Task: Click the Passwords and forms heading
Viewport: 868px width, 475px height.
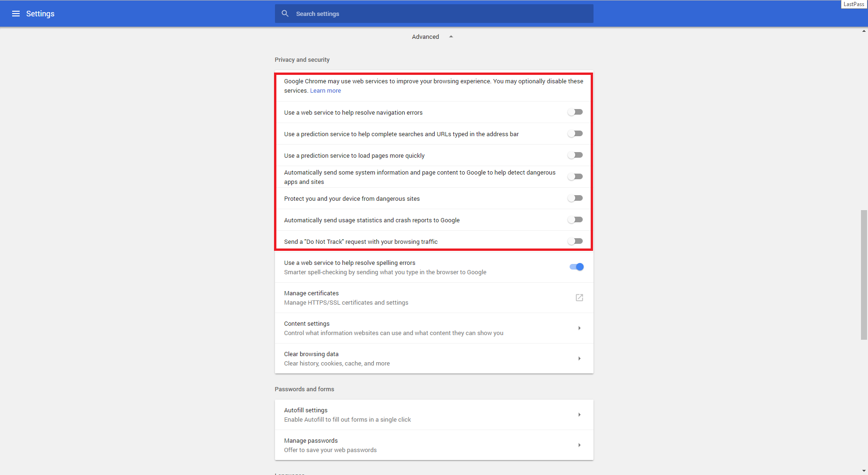Action: click(x=304, y=389)
